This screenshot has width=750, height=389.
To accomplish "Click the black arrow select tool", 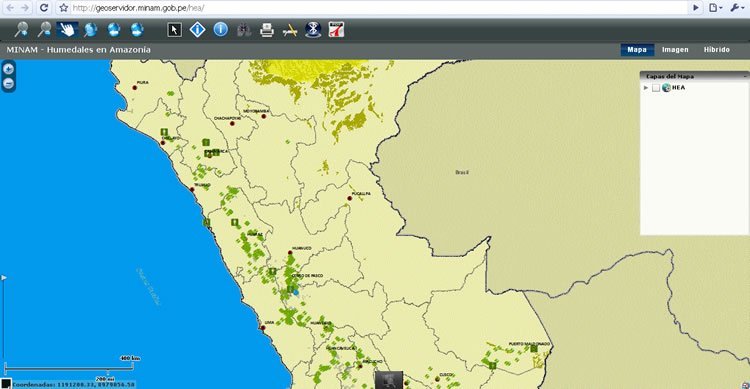I will pyautogui.click(x=175, y=30).
